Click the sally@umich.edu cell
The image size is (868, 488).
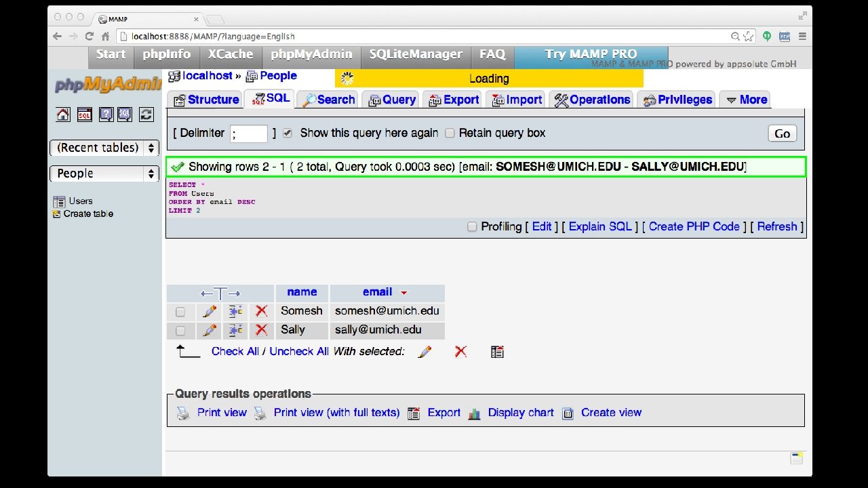pyautogui.click(x=387, y=330)
